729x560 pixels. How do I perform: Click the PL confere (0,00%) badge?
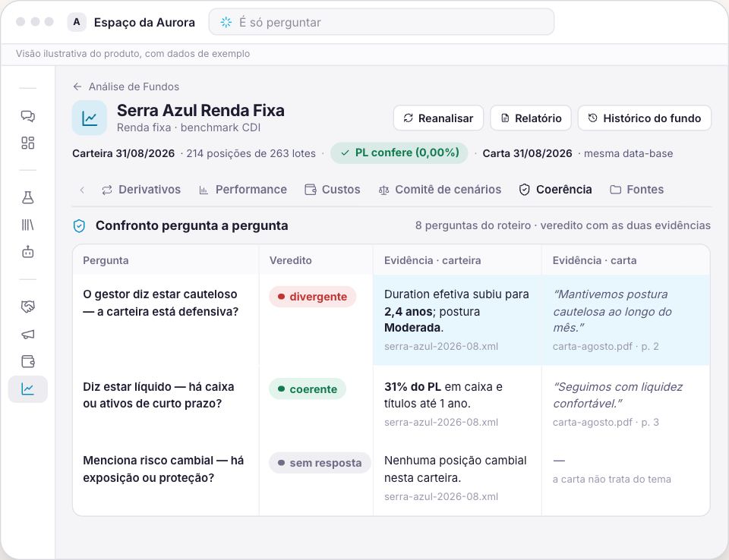399,153
